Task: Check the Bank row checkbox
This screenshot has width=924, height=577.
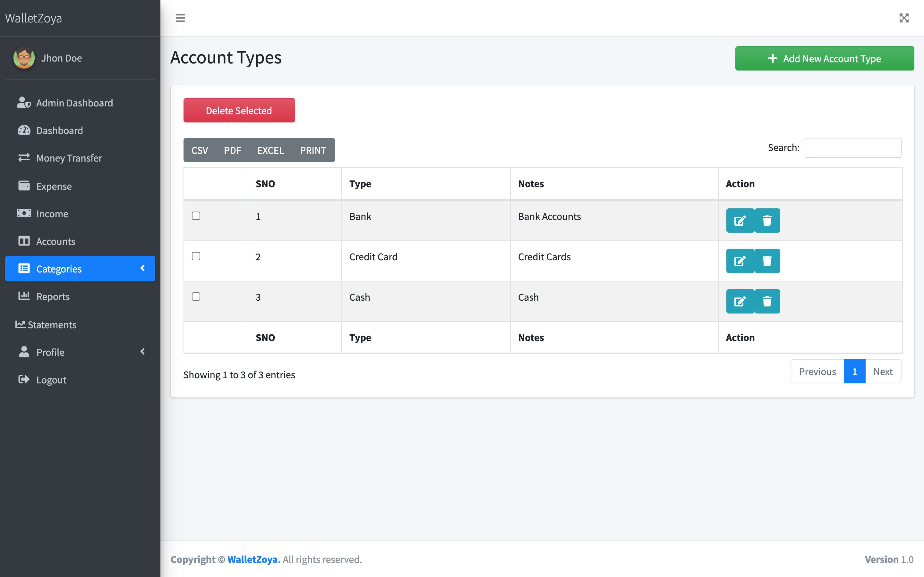Action: click(196, 216)
